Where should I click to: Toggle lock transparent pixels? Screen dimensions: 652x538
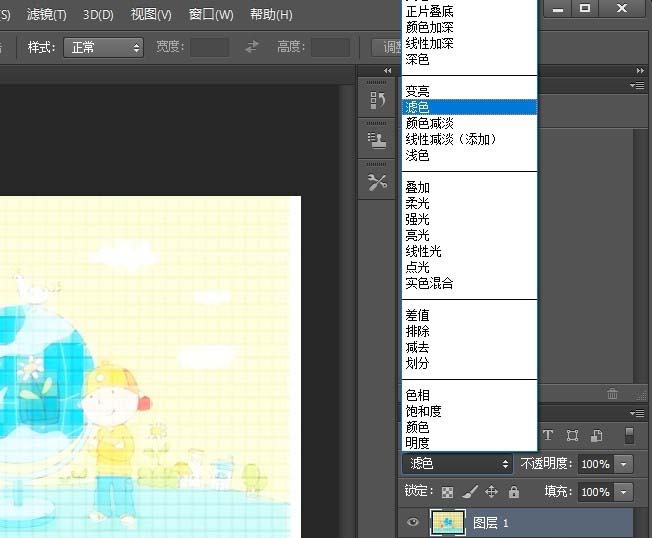click(x=447, y=492)
